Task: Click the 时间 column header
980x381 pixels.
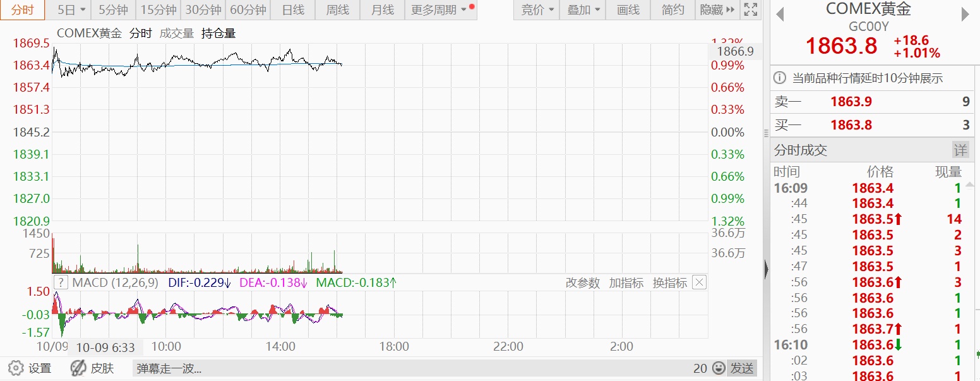Action: coord(787,172)
